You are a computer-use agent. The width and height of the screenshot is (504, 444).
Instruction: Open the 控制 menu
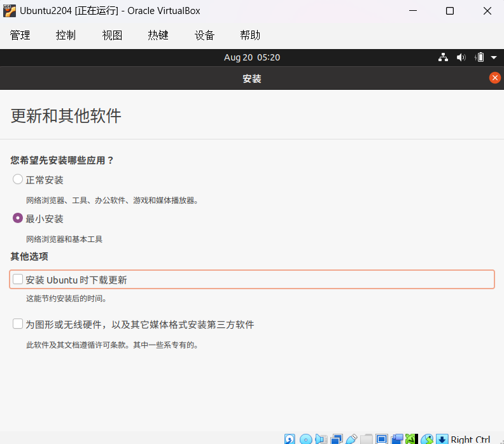[x=66, y=35]
